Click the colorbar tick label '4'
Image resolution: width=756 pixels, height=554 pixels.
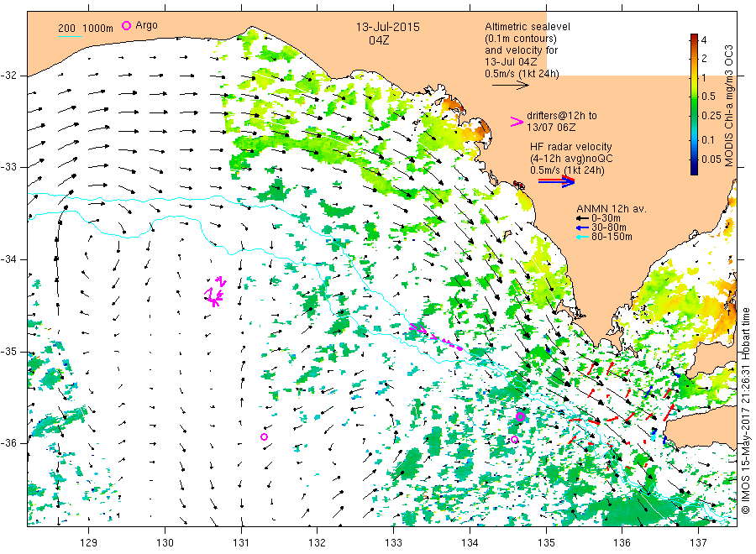tap(703, 40)
